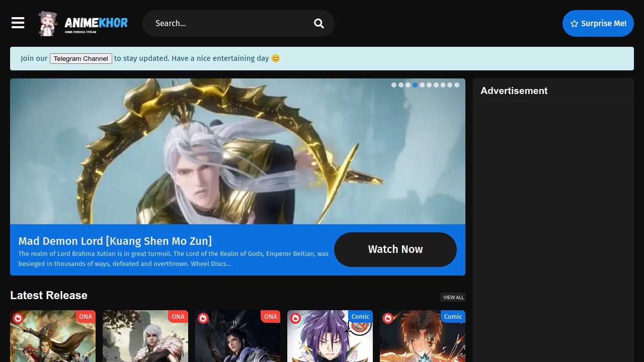Open the white-haired fur-collar ONA thumbnail
This screenshot has height=362, width=644.
145,336
